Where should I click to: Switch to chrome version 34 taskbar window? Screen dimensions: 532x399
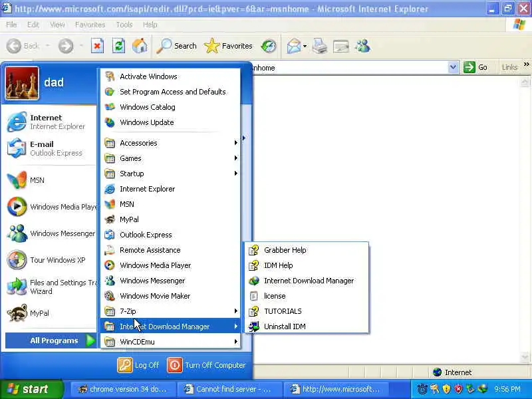tap(124, 389)
